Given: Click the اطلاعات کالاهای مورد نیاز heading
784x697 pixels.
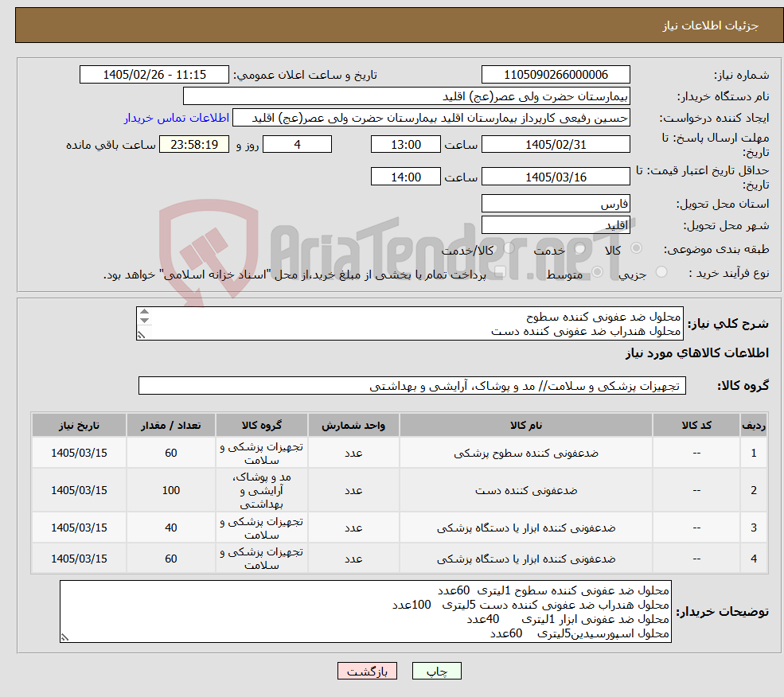Looking at the screenshot, I should pos(697,353).
